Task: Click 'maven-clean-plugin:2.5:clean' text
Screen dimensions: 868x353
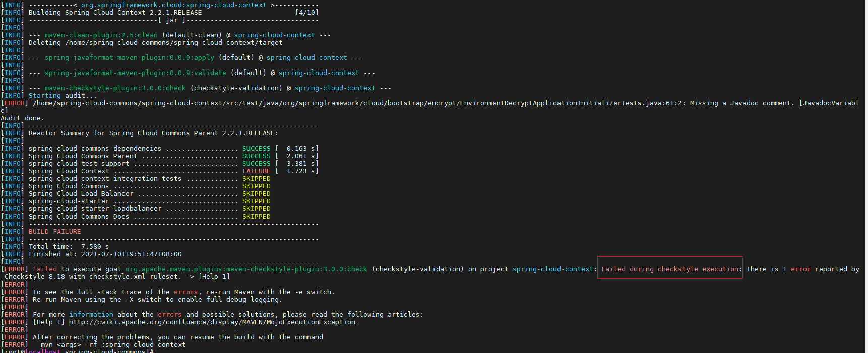Action: (x=101, y=35)
